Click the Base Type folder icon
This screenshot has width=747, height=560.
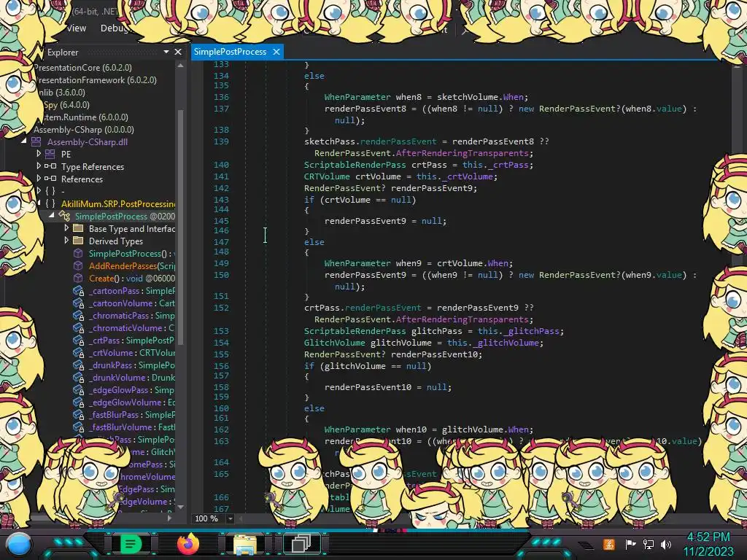coord(78,228)
